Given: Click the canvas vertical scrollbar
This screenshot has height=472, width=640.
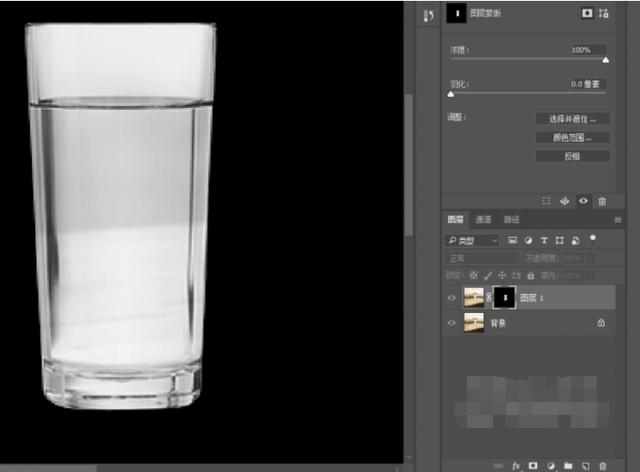Looking at the screenshot, I should point(409,165).
